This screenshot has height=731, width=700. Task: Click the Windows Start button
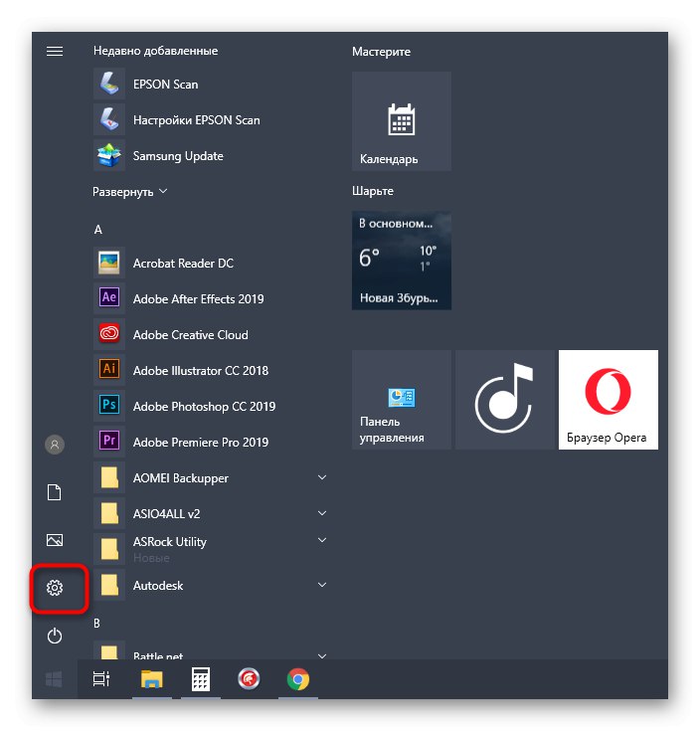coord(54,679)
